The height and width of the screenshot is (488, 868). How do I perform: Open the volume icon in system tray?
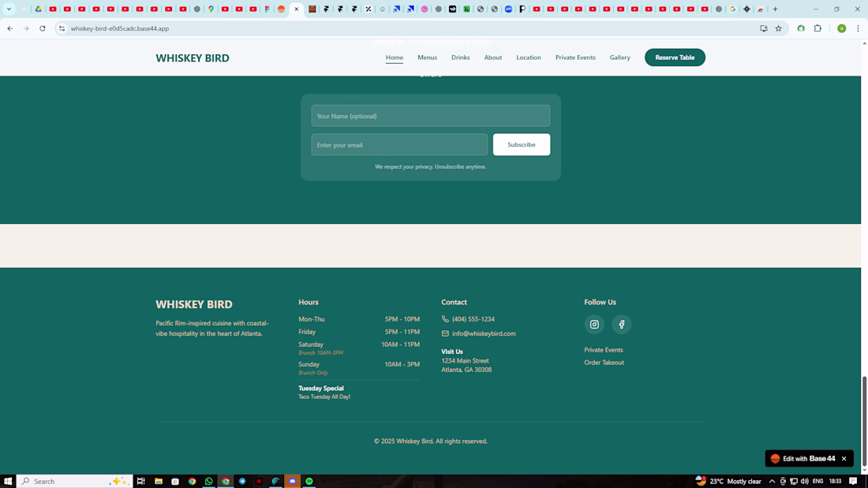[x=804, y=482]
